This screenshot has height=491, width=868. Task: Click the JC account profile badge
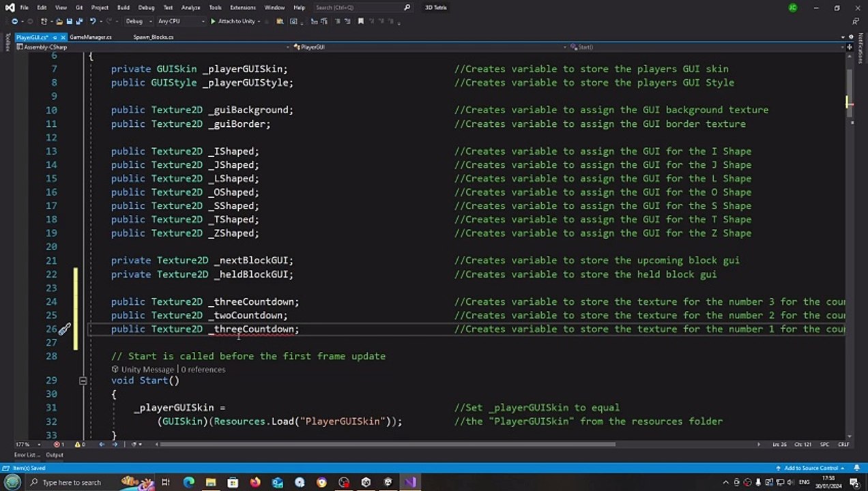(792, 8)
